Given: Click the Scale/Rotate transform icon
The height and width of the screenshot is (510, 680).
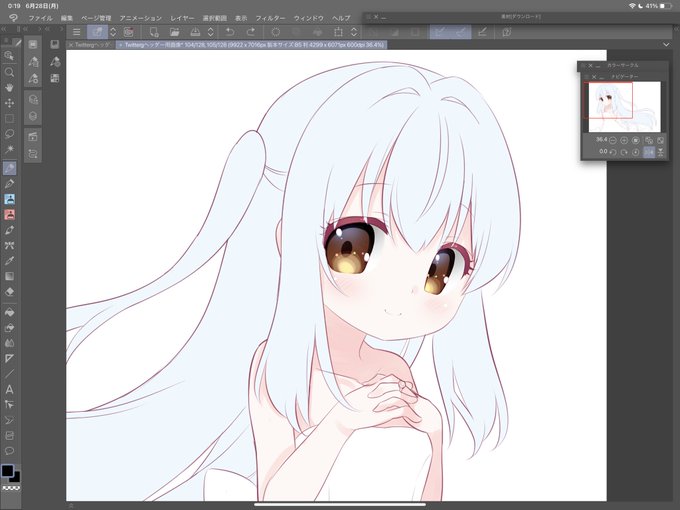Looking at the screenshot, I should coord(338,32).
